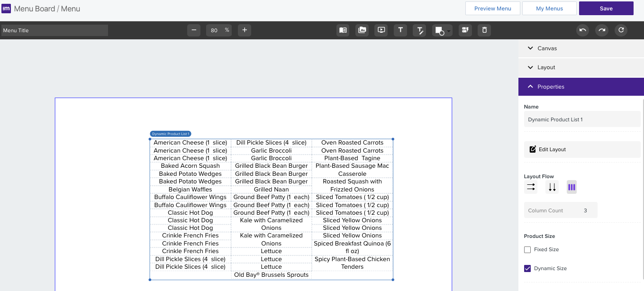Undo the last action
This screenshot has height=291, width=644.
pyautogui.click(x=583, y=30)
